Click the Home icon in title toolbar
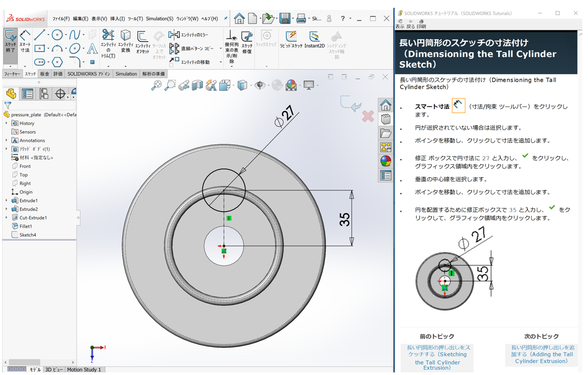 tap(239, 18)
